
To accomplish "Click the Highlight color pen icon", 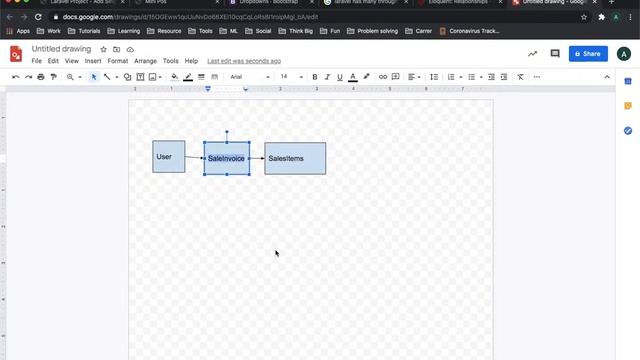I will [x=367, y=77].
